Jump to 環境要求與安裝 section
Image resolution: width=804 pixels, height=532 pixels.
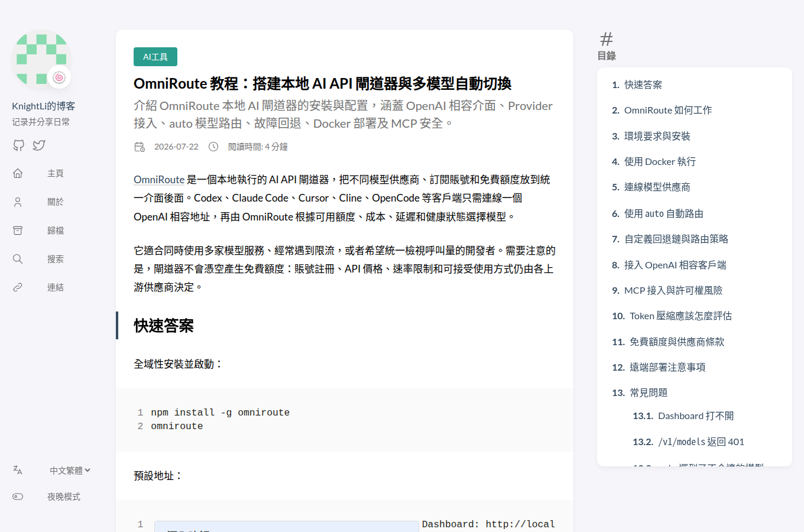coord(657,136)
